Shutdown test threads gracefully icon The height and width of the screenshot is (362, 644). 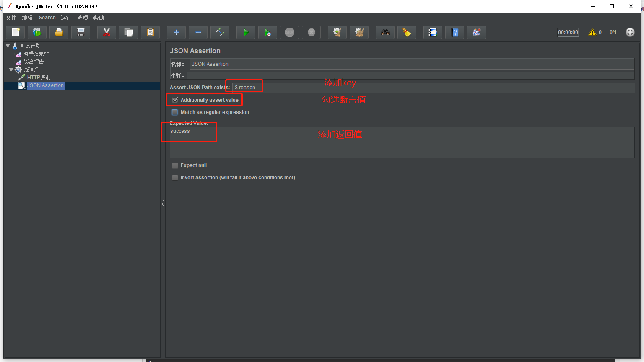pos(312,32)
